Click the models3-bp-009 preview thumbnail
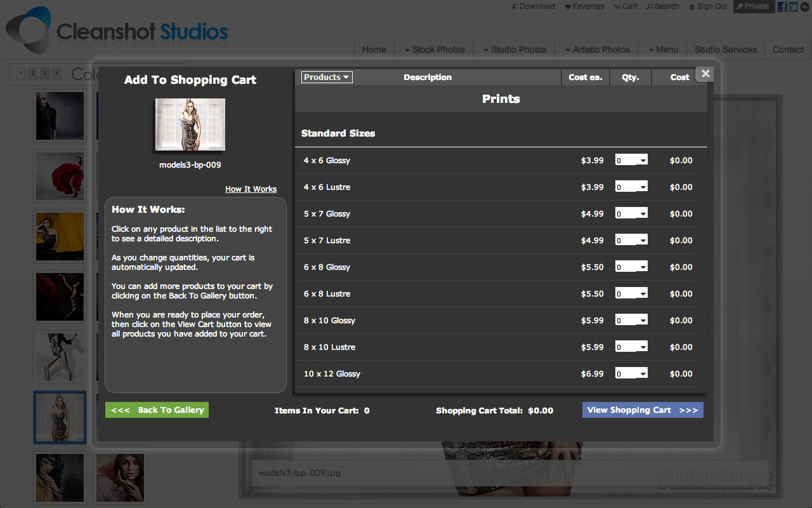The height and width of the screenshot is (508, 812). pyautogui.click(x=190, y=124)
